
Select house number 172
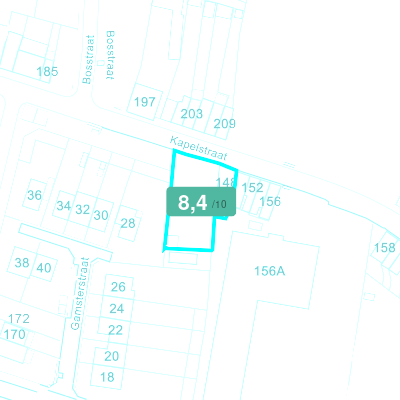point(19,319)
